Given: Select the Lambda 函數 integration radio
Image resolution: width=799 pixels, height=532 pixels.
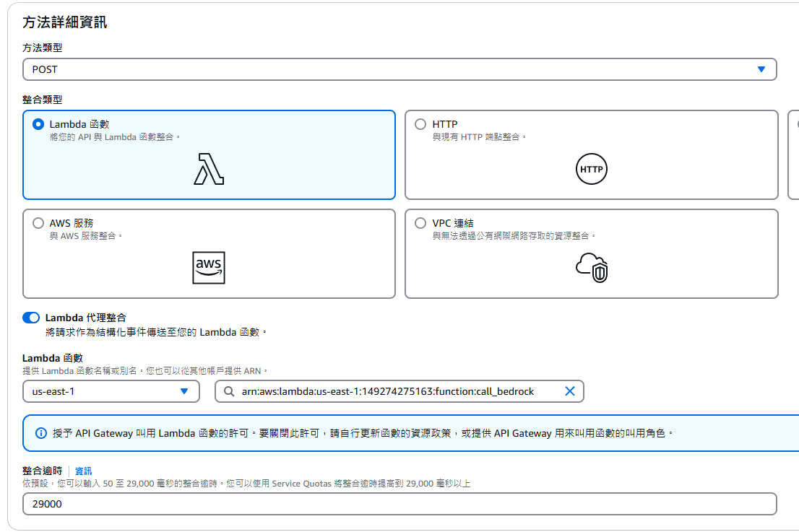Looking at the screenshot, I should [x=38, y=124].
